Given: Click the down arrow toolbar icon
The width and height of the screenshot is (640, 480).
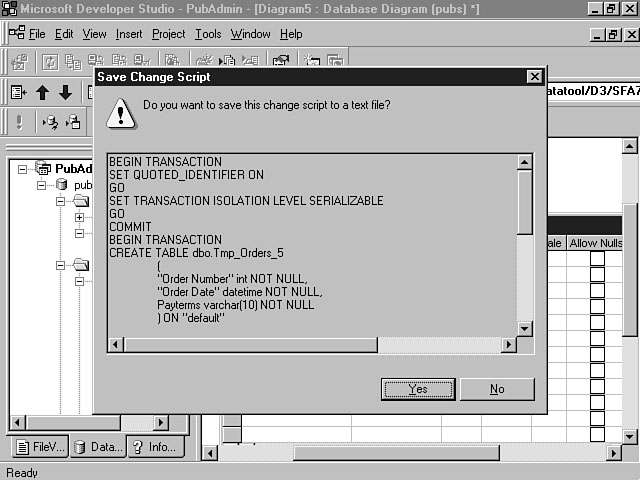Looking at the screenshot, I should coord(65,93).
